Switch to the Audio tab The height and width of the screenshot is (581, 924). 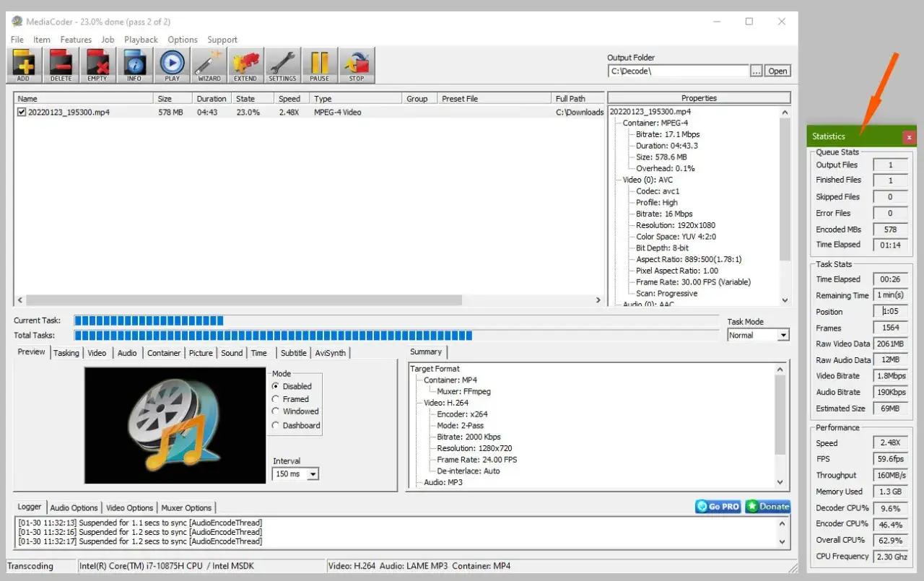pyautogui.click(x=127, y=353)
